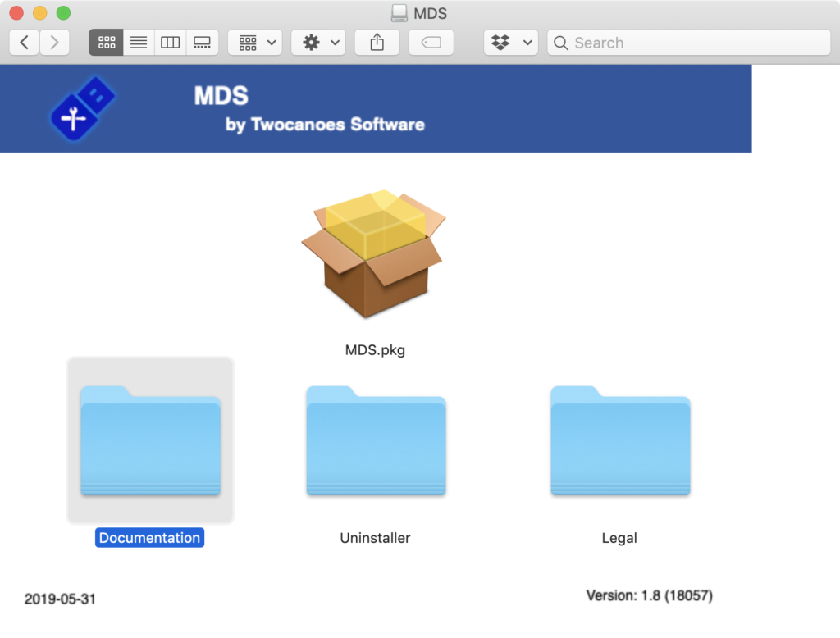Click the Uninstaller folder label
The image size is (840, 638).
tap(375, 538)
